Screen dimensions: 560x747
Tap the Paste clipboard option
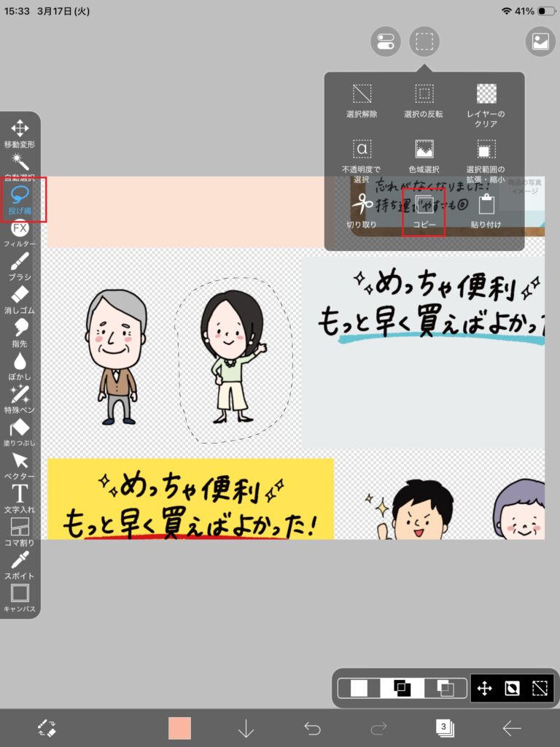coord(486,211)
